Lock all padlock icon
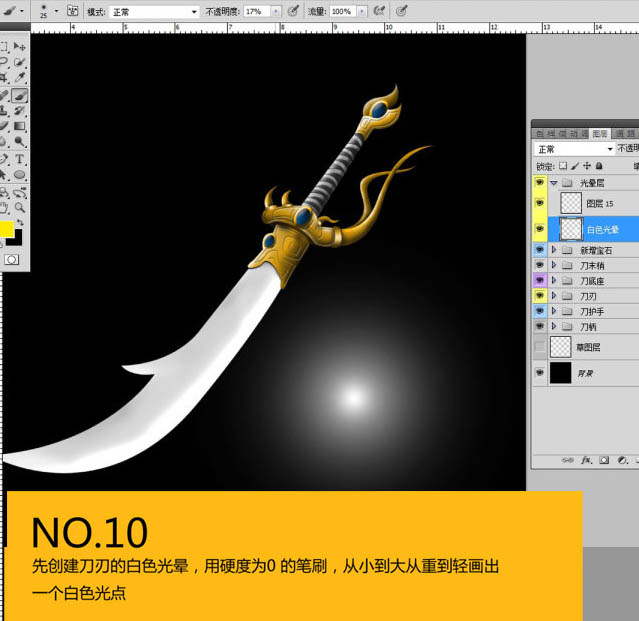639x621 pixels. tap(599, 166)
